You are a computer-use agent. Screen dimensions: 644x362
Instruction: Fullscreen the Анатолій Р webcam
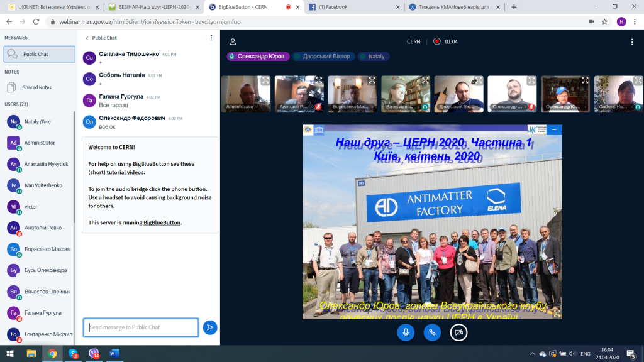click(319, 81)
